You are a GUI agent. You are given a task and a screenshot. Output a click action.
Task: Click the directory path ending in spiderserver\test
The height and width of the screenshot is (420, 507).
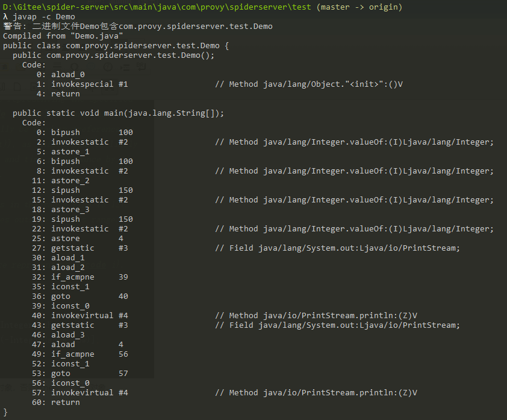157,7
